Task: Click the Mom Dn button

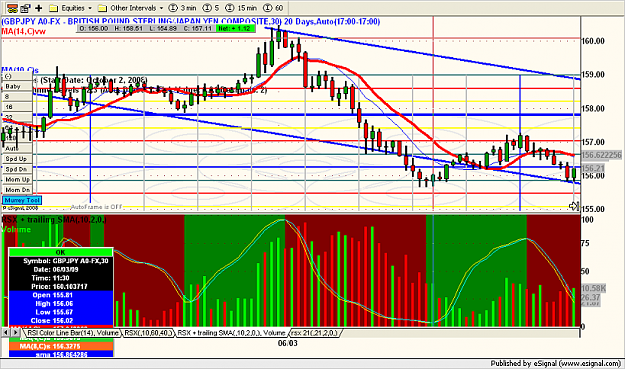Action: [17, 190]
